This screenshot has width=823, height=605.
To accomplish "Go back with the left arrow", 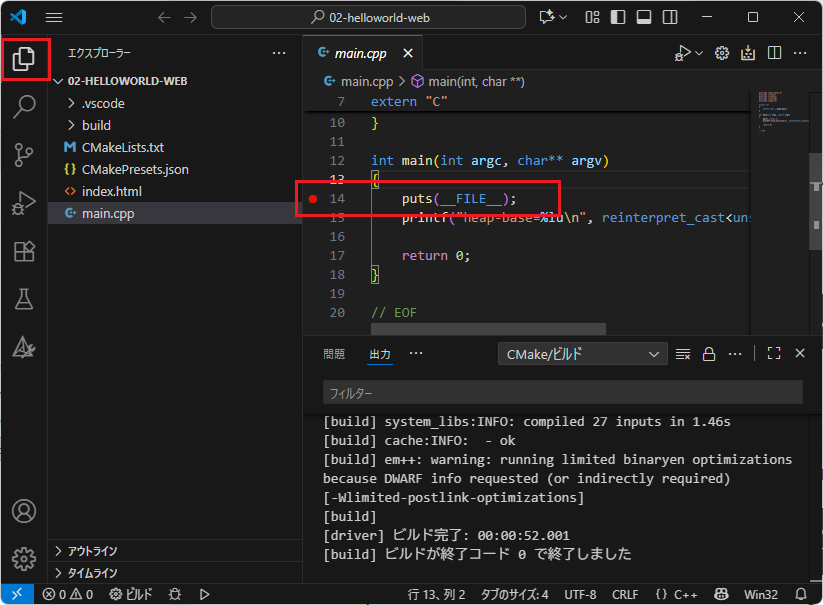I will [164, 17].
